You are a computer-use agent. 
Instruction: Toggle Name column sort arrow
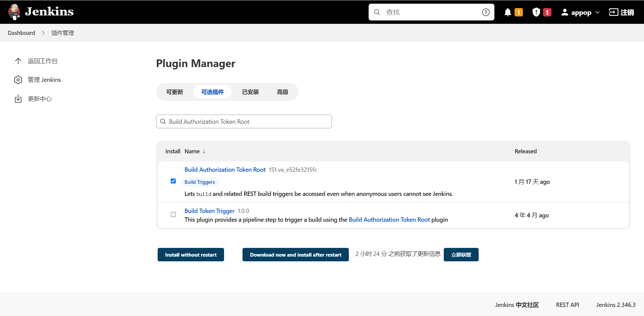coord(204,152)
